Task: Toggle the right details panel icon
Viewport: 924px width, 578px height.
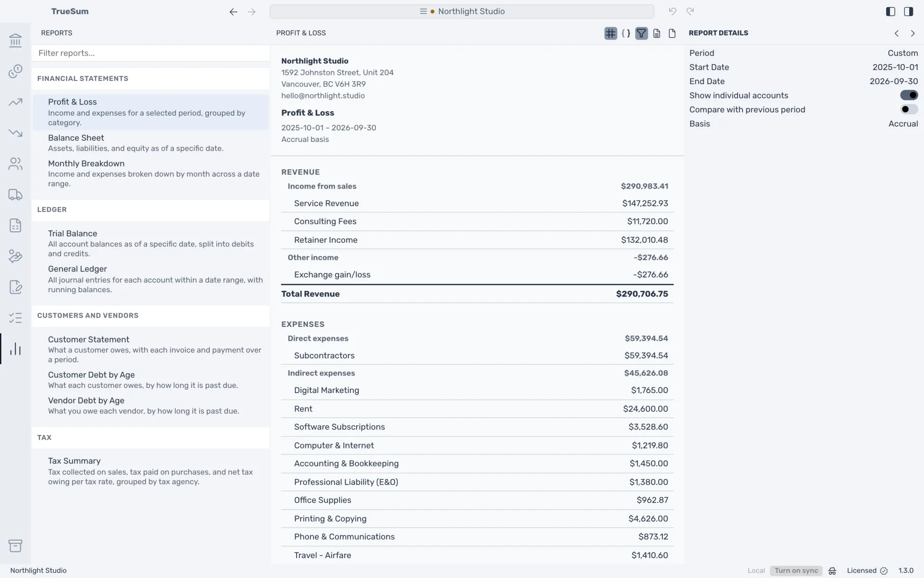Action: [908, 12]
